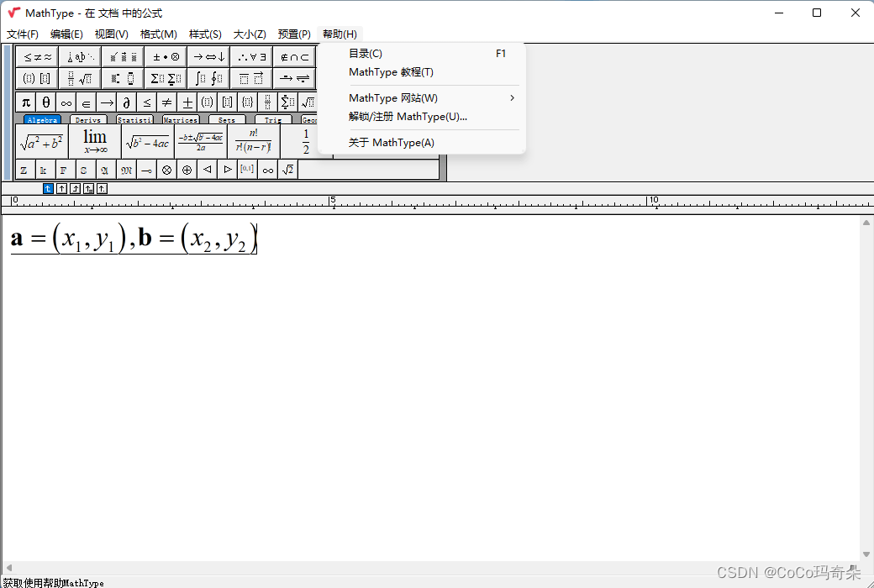The height and width of the screenshot is (588, 874).
Task: Insert the right arrow symbol
Action: tap(107, 102)
